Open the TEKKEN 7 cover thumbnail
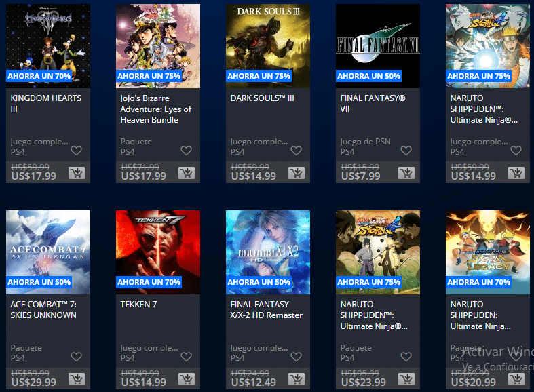534x392 pixels. pos(158,252)
